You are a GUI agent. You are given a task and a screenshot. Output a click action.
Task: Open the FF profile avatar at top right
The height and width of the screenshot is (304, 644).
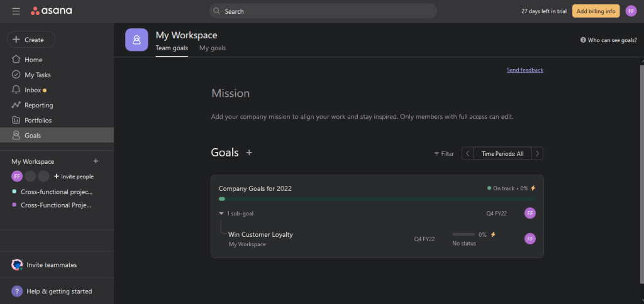point(631,11)
